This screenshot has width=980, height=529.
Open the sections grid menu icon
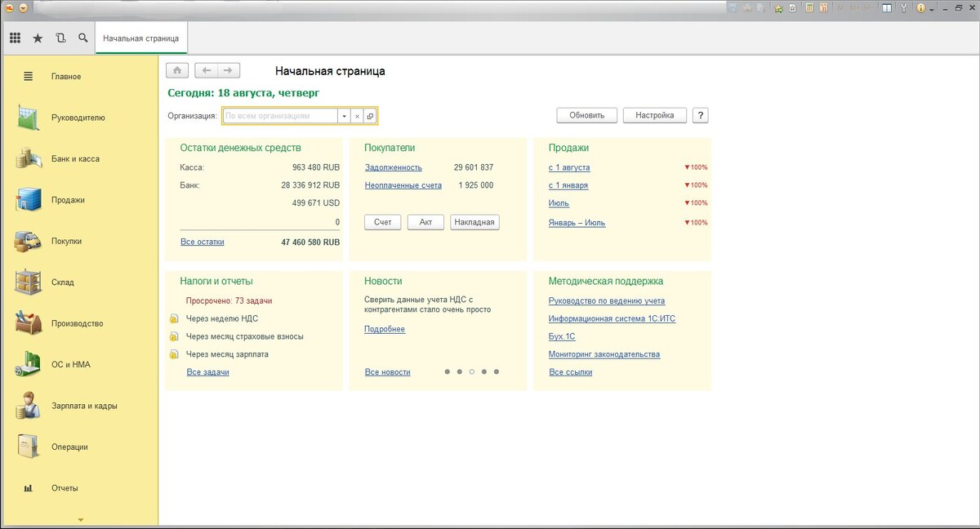(x=15, y=38)
